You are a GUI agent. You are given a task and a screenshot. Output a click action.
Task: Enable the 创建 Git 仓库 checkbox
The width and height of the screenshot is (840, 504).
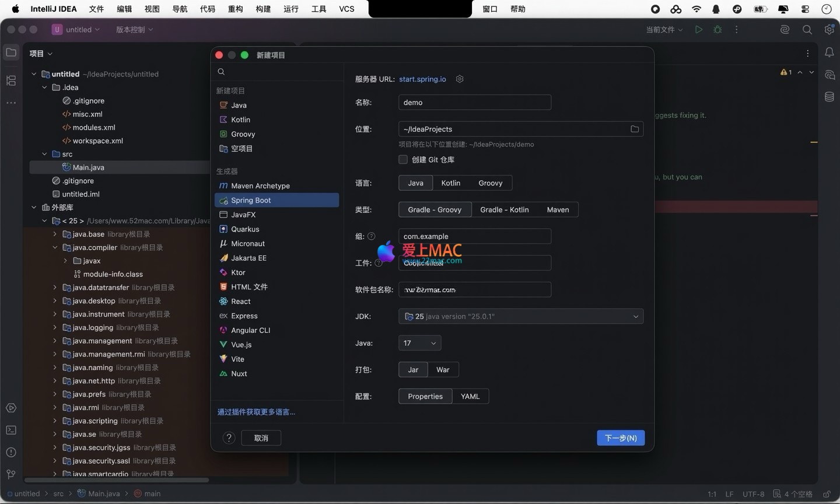click(403, 160)
